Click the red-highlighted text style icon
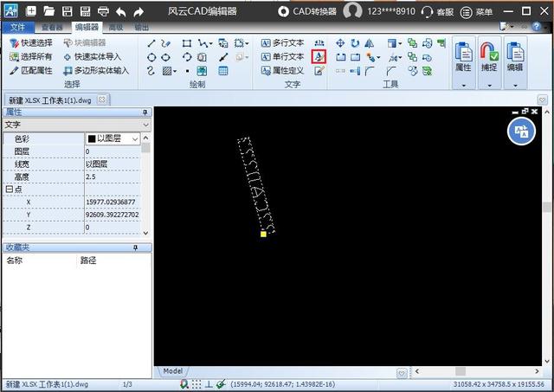Image resolution: width=554 pixels, height=392 pixels. [x=319, y=56]
